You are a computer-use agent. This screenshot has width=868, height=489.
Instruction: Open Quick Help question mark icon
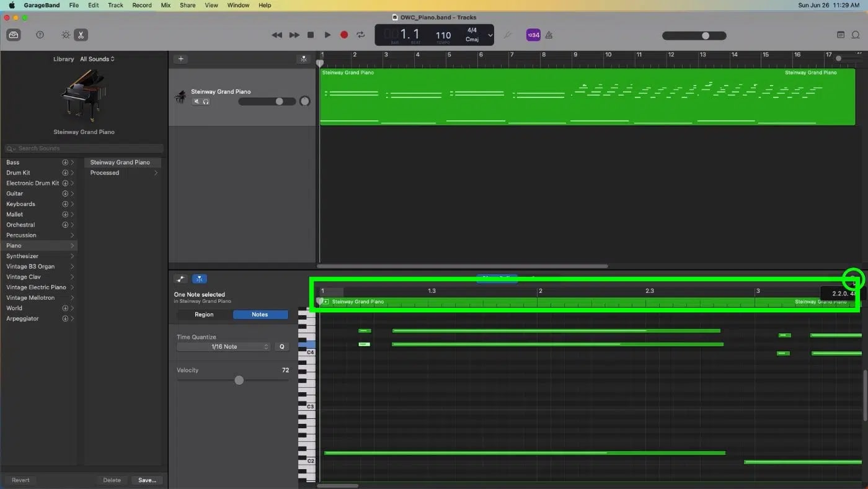click(40, 35)
